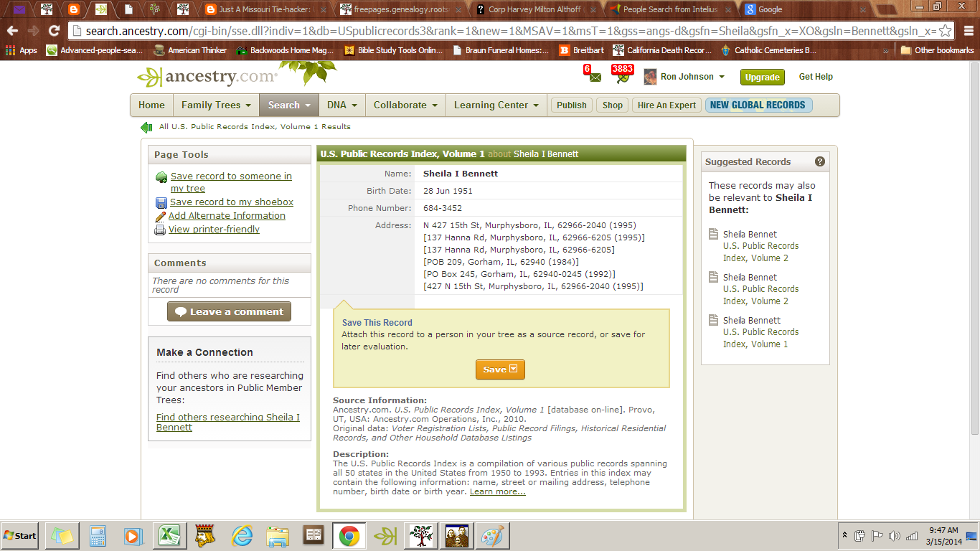The image size is (980, 551).
Task: Open messages envelope icon
Action: coord(595,76)
